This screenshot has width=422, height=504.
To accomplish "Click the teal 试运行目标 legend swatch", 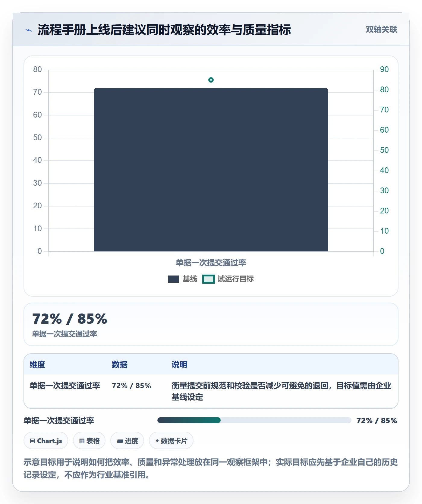I will click(x=208, y=279).
